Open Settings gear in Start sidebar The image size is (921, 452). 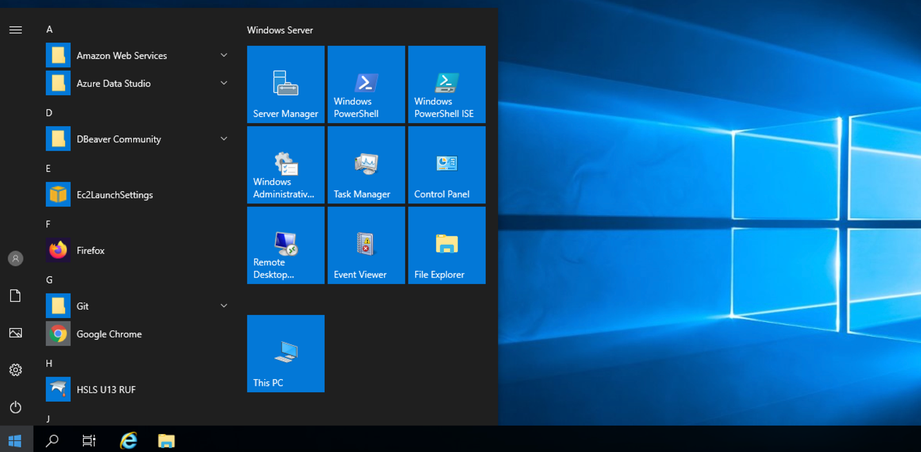(x=15, y=370)
